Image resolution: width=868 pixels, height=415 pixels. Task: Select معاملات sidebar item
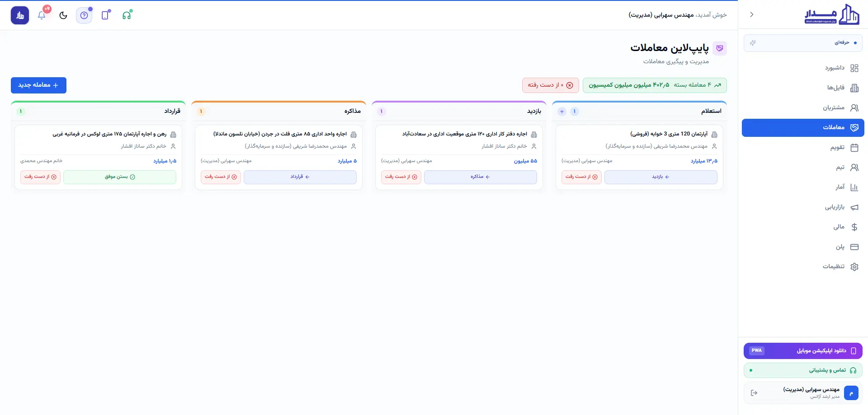(x=803, y=127)
